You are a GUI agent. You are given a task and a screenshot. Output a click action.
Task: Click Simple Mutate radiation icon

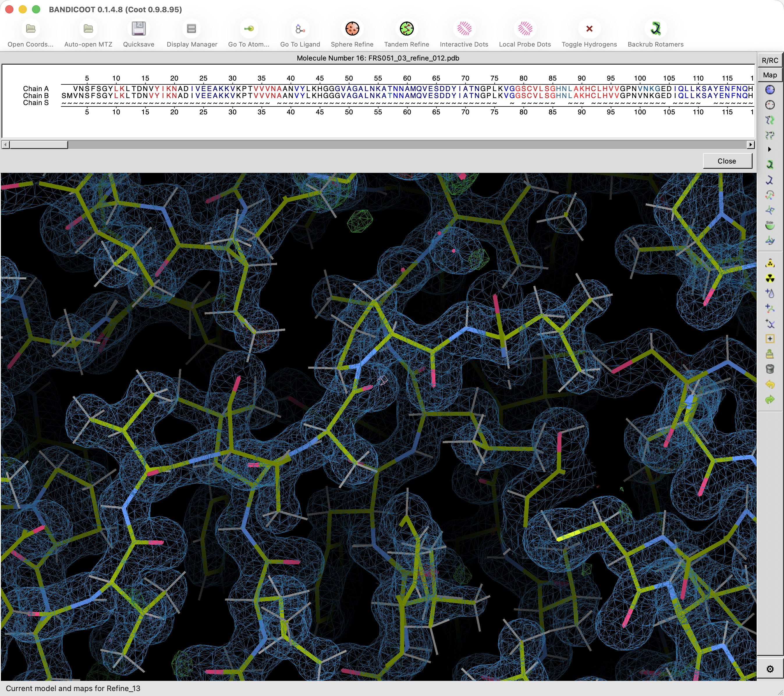(x=770, y=278)
